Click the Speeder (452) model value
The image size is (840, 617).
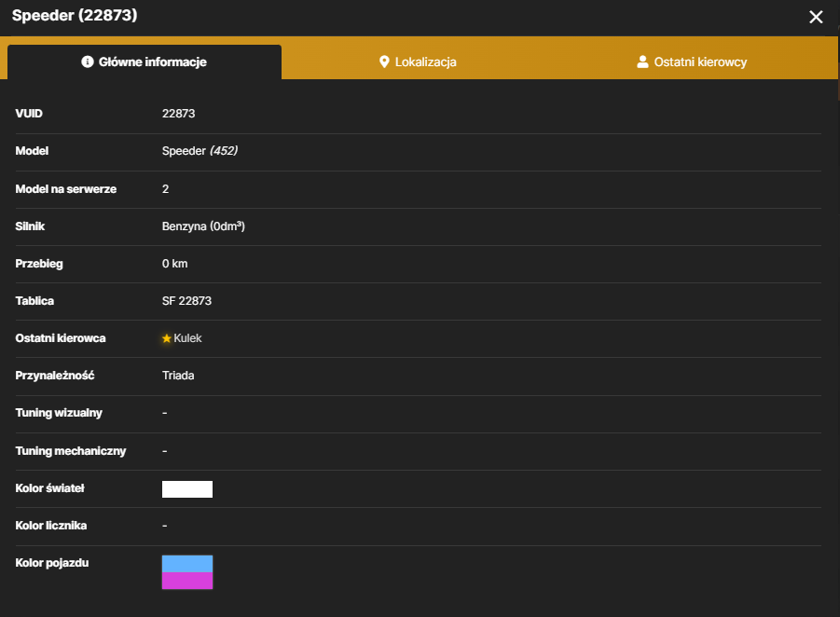point(200,151)
